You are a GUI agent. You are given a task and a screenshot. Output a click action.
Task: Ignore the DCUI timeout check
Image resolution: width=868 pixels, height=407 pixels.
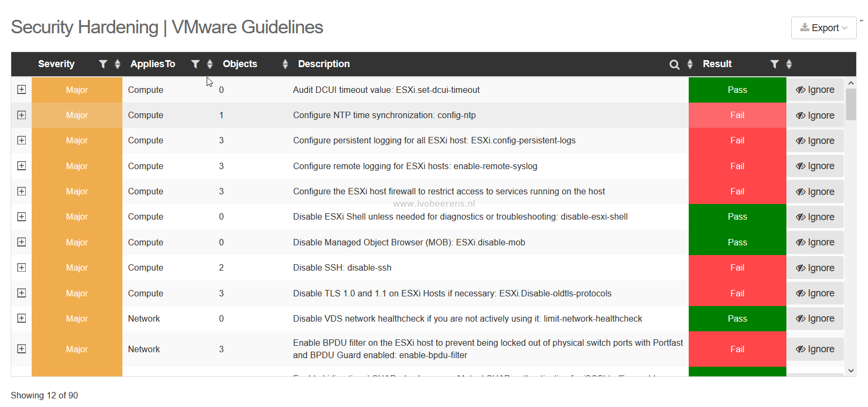pos(815,90)
